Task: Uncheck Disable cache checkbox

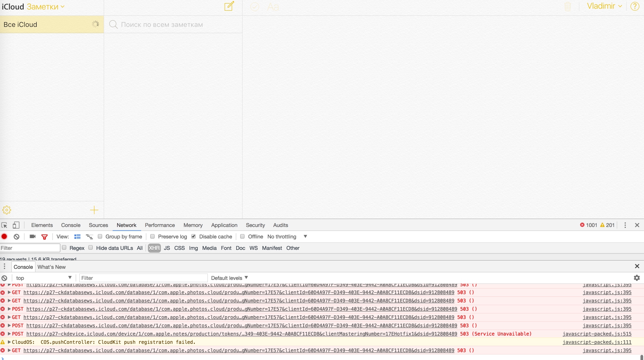Action: [x=194, y=236]
